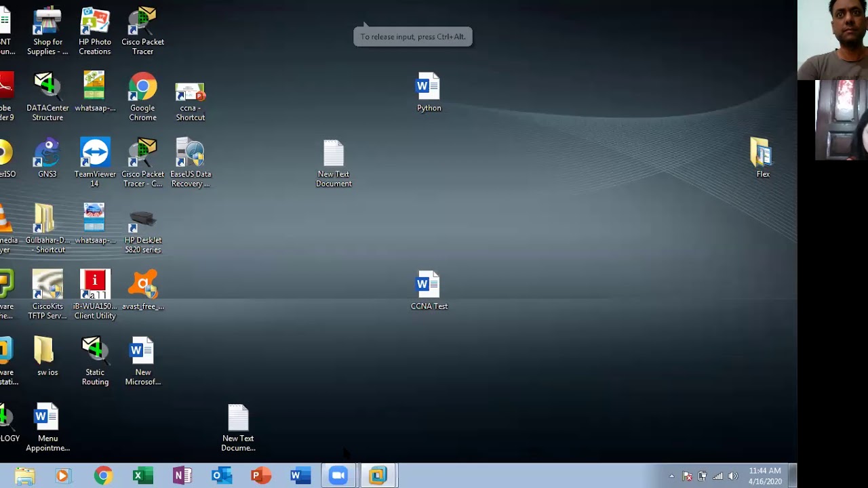Select the DATACenter Structure shortcut

pos(47,97)
